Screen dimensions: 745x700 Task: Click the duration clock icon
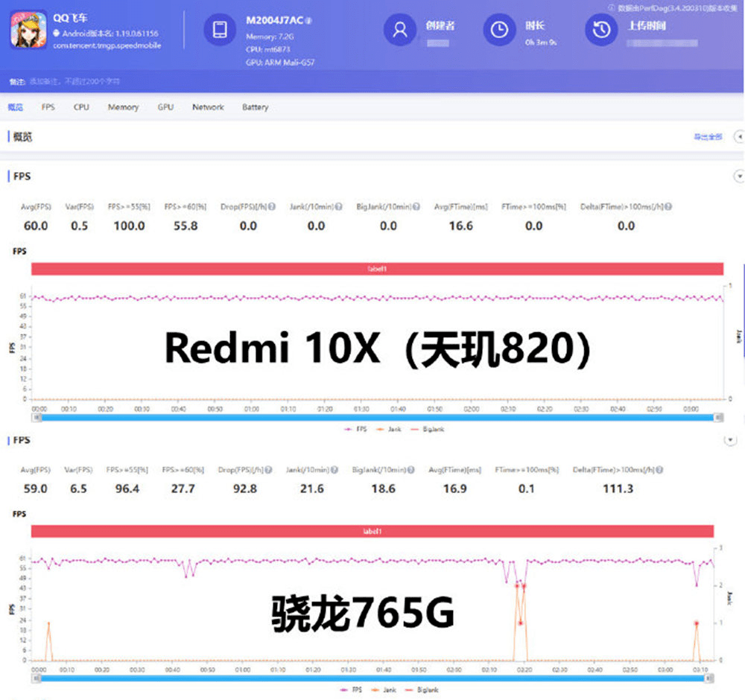click(x=499, y=30)
